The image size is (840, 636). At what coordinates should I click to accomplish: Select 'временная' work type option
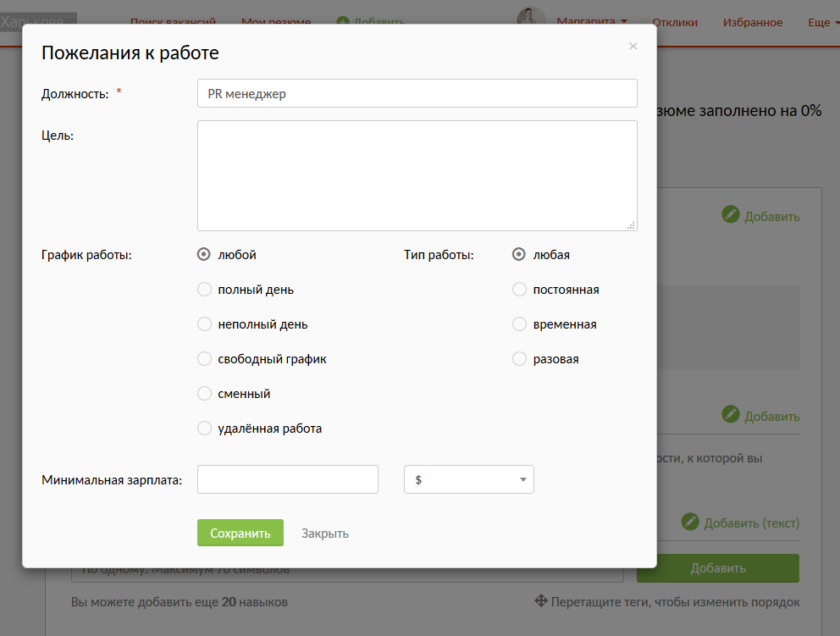pyautogui.click(x=520, y=324)
